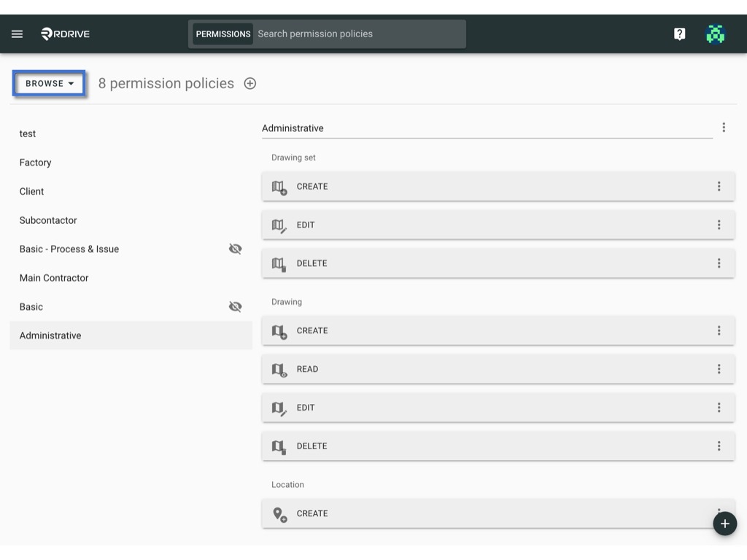Viewport: 747px width, 560px height.
Task: Open the BROWSE dropdown
Action: [49, 83]
